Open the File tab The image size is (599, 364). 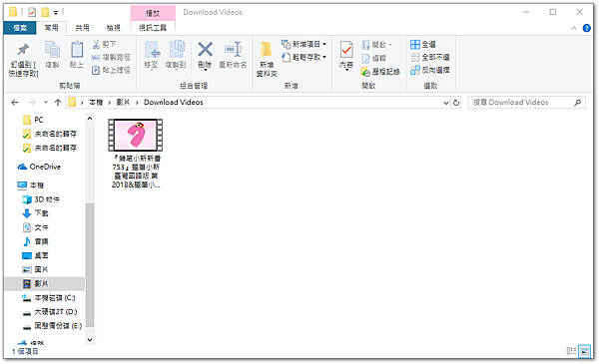tap(20, 28)
